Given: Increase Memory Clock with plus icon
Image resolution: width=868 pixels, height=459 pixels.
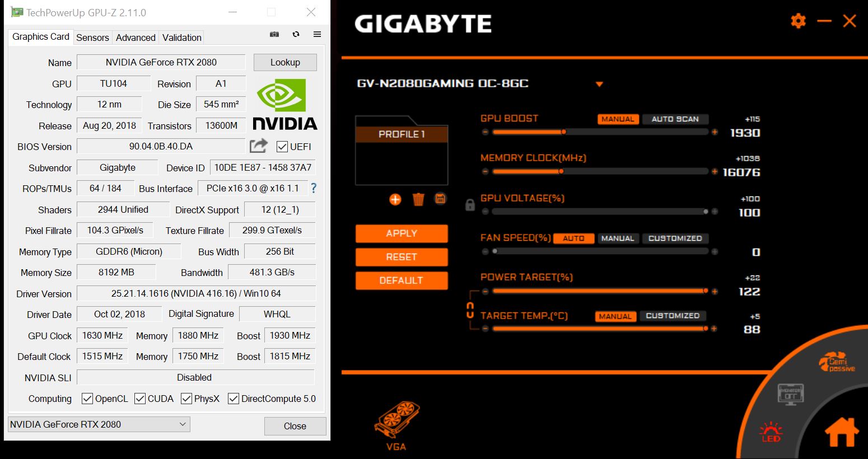Looking at the screenshot, I should coord(715,172).
